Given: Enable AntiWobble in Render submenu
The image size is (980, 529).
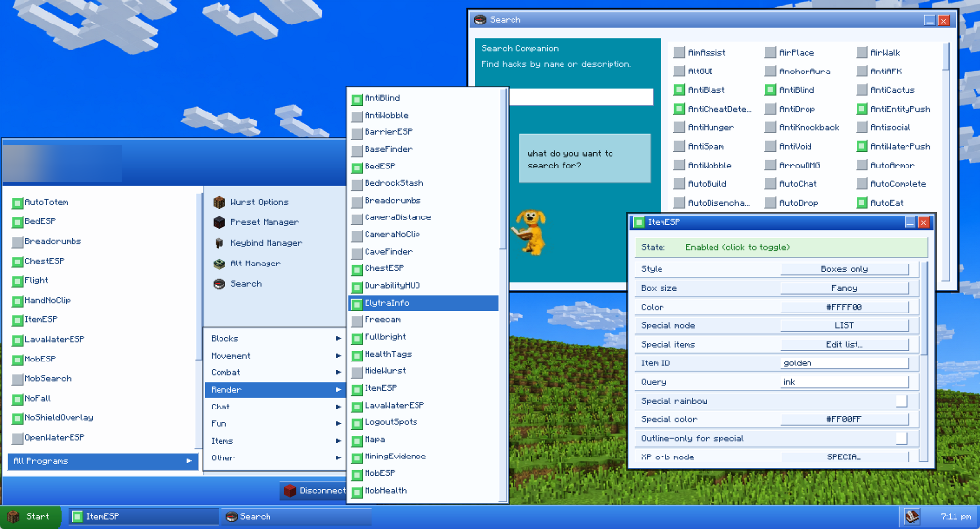Looking at the screenshot, I should coord(357,116).
